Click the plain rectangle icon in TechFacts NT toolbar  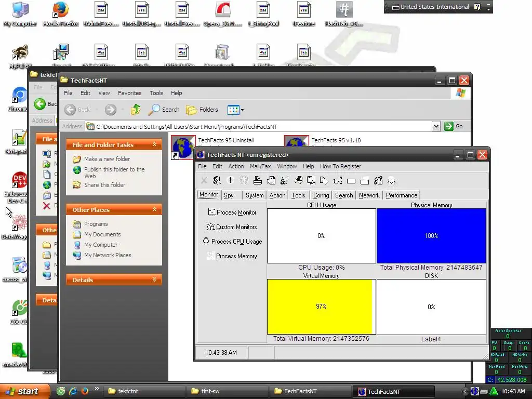point(351,181)
